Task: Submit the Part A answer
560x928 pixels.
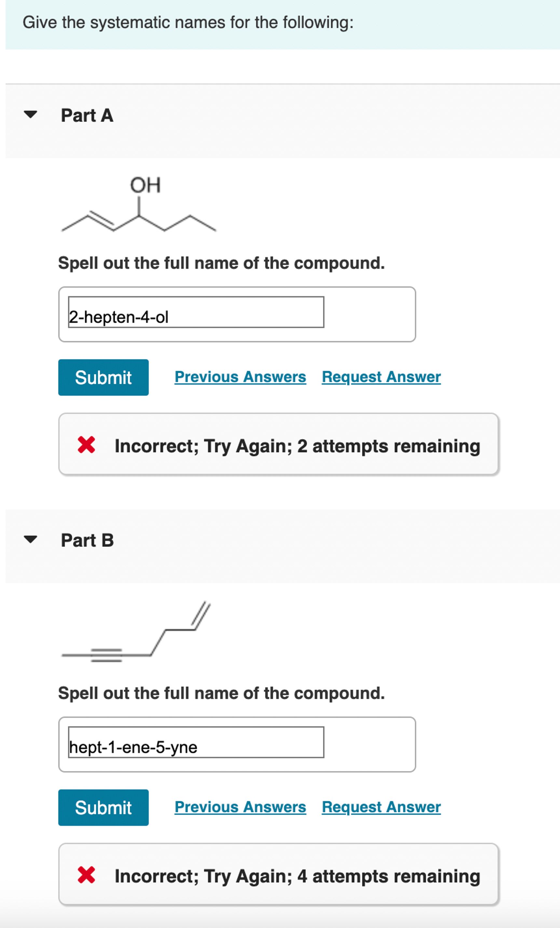Action: [x=103, y=377]
